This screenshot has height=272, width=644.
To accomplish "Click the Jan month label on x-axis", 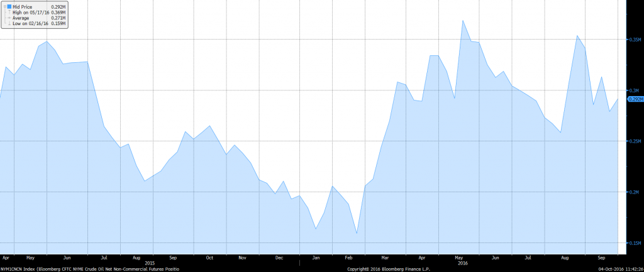I will point(316,258).
